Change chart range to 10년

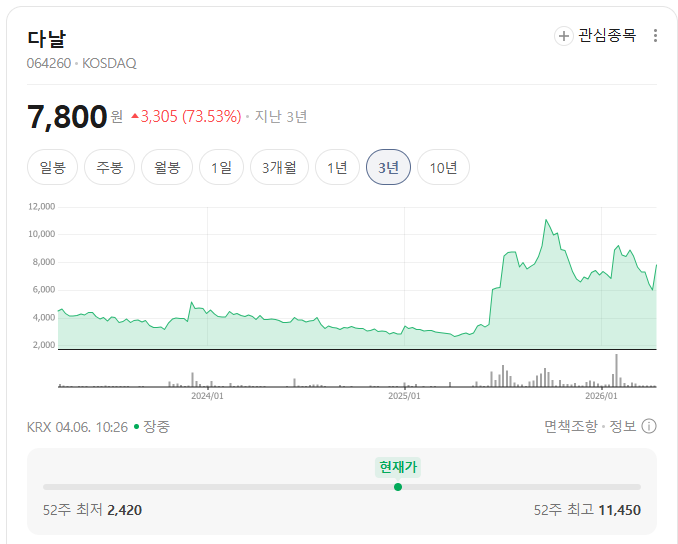coord(443,168)
